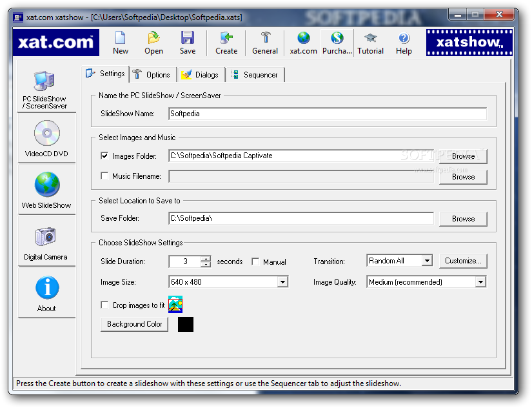Select Digital Camera sidebar icon
This screenshot has width=532, height=408.
pos(46,236)
